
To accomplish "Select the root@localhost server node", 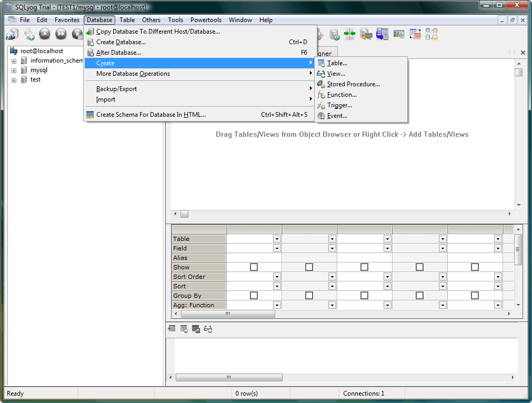I will point(42,51).
